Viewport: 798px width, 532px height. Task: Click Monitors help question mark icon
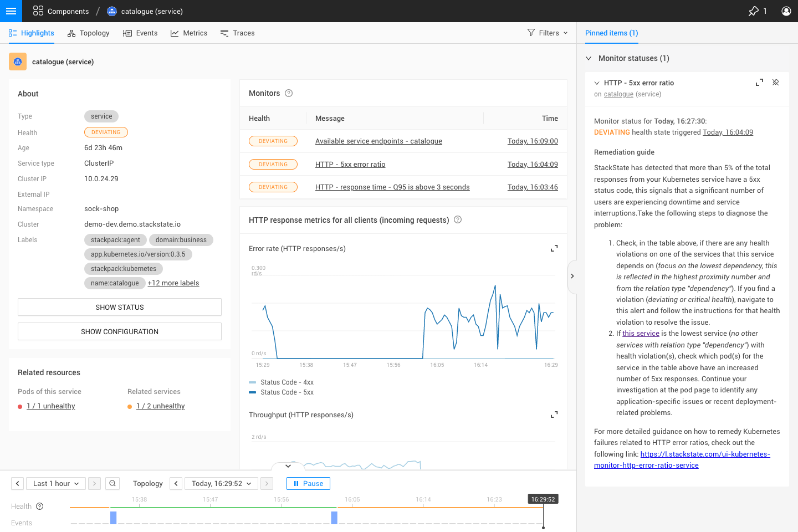coord(289,93)
